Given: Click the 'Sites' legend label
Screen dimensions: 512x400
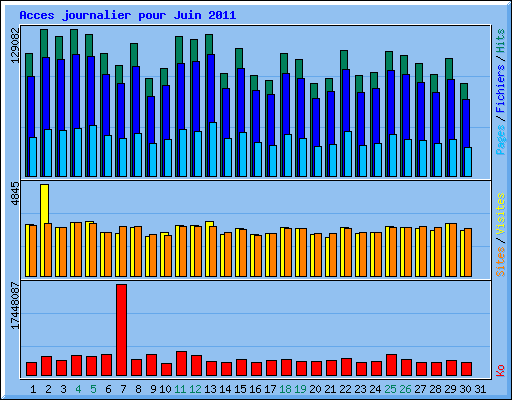Looking at the screenshot, I should click(501, 262).
